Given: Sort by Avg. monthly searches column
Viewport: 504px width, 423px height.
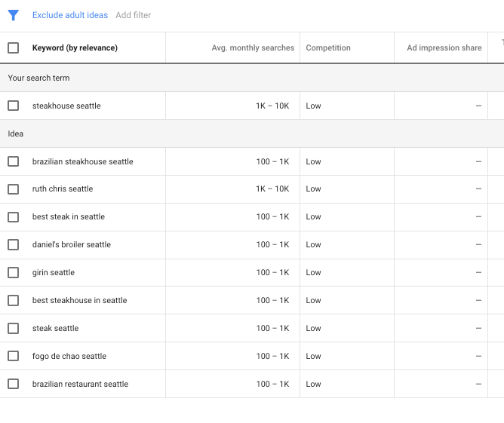Looking at the screenshot, I should coord(253,48).
